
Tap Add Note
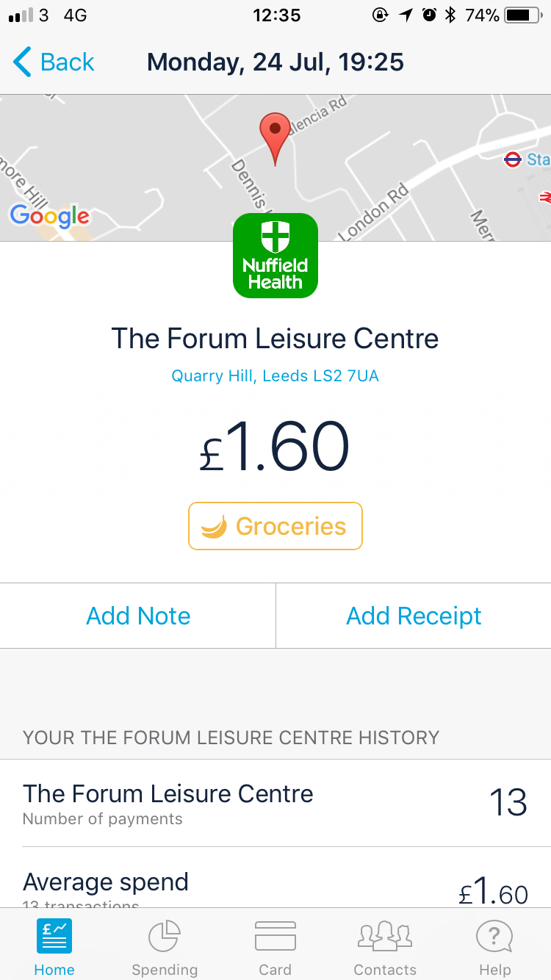point(138,616)
